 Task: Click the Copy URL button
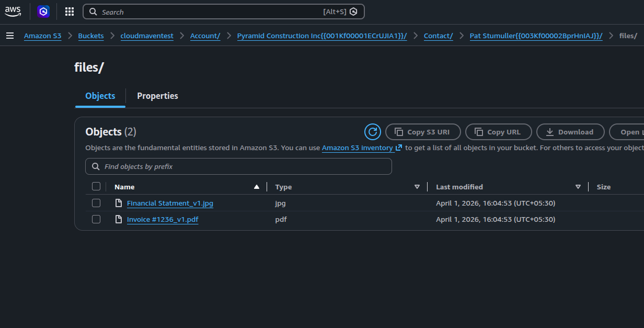pyautogui.click(x=499, y=132)
